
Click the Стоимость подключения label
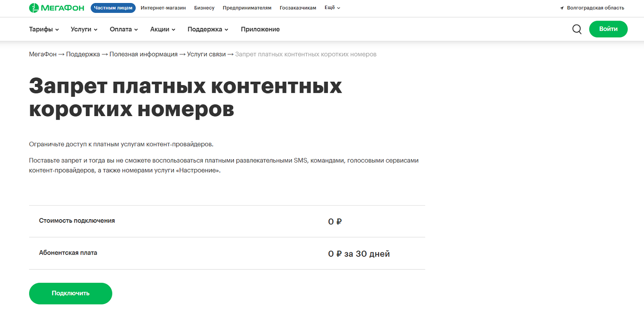pyautogui.click(x=77, y=221)
